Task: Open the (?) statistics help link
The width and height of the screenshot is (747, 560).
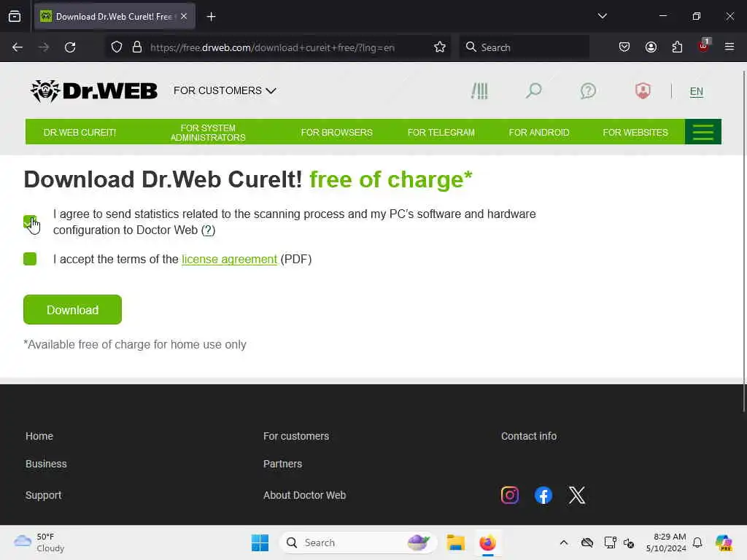Action: (208, 230)
